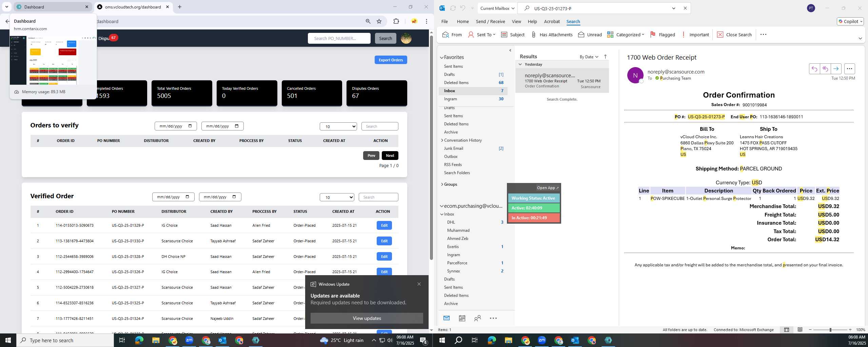Filter search by Subject
This screenshot has width=868, height=347.
click(x=513, y=35)
